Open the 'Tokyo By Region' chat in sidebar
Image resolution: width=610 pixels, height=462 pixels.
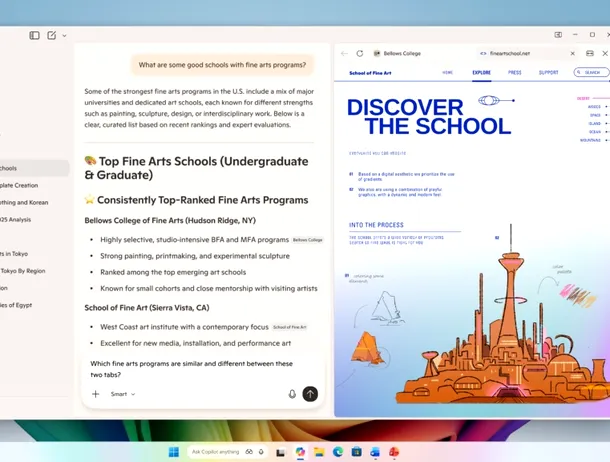click(23, 271)
